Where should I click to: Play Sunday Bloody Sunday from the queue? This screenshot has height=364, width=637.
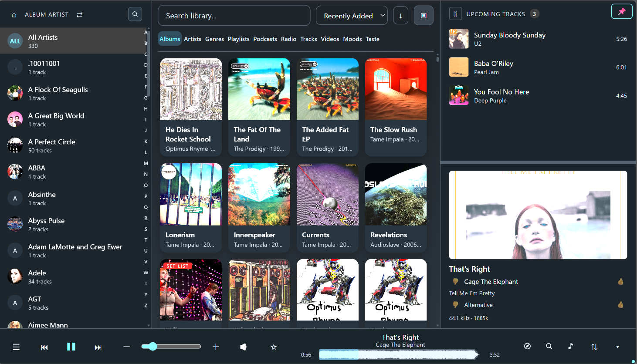coord(538,39)
